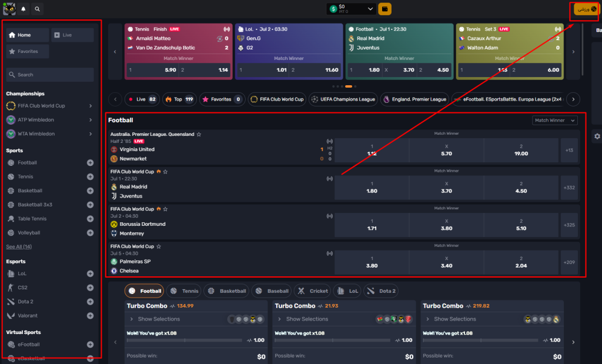
Task: Open search from the top bar magnifier
Action: [37, 9]
